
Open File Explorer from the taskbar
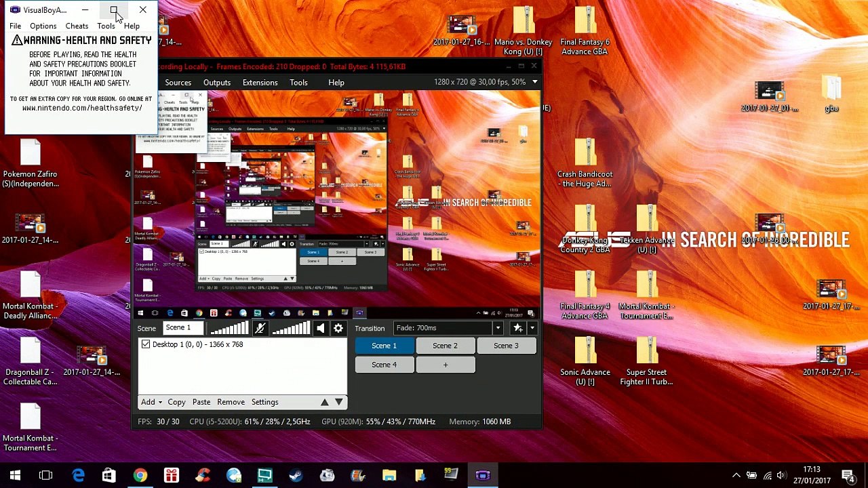click(389, 475)
